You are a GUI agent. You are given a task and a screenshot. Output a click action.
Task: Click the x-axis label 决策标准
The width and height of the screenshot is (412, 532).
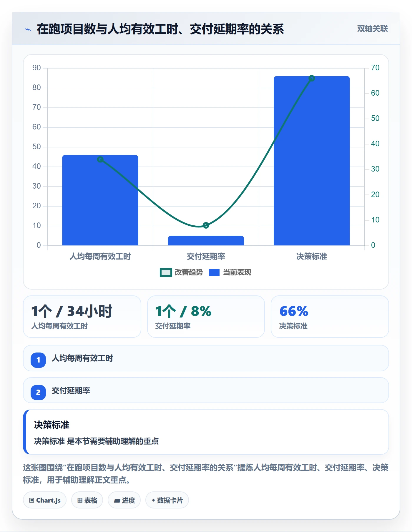pyautogui.click(x=312, y=257)
